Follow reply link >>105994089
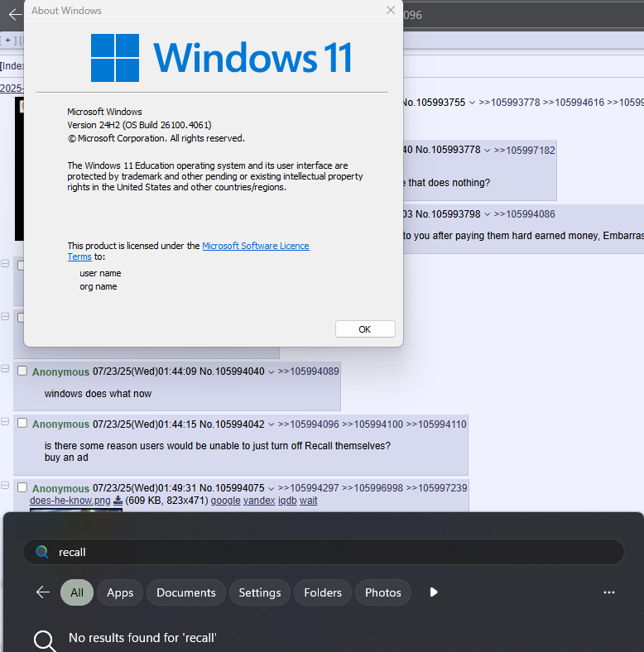The width and height of the screenshot is (644, 652). (308, 372)
